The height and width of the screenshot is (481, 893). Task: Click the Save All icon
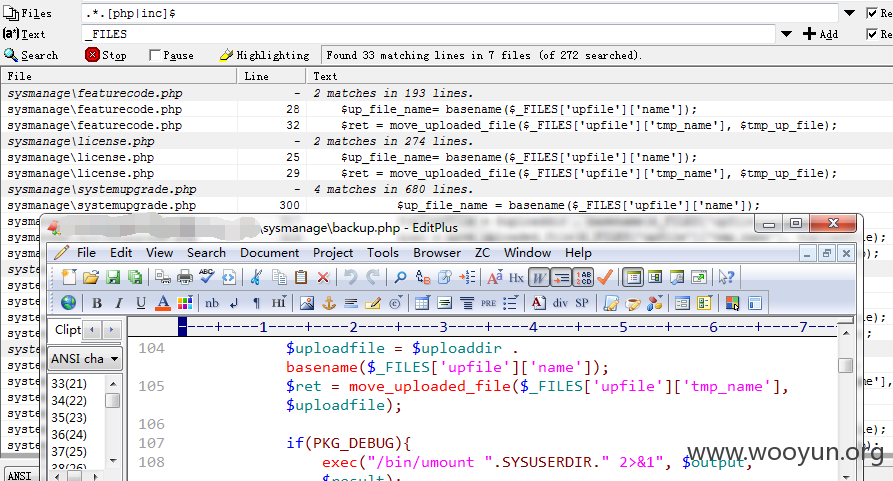[x=135, y=277]
